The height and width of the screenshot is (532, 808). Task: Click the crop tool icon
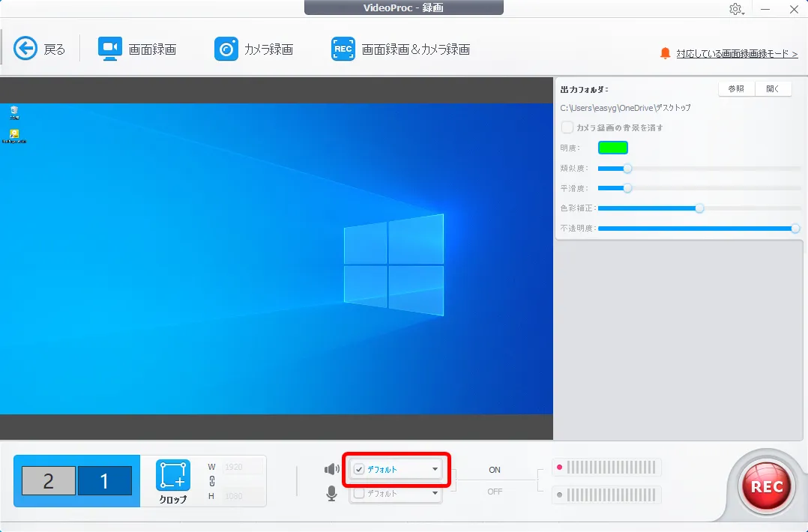click(x=172, y=475)
